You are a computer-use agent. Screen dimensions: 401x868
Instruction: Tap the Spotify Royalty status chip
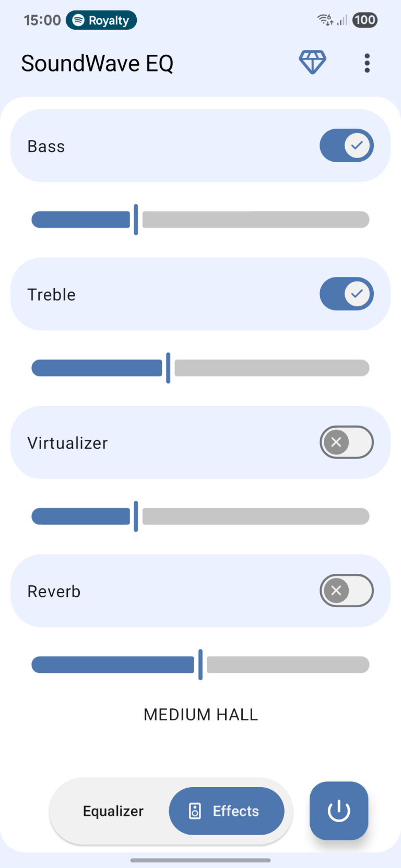pos(101,20)
